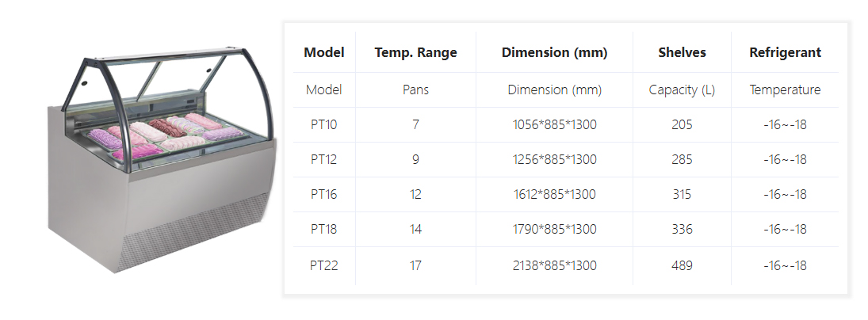This screenshot has height=320, width=868.
Task: Select the PT18 model cell
Action: pos(324,229)
